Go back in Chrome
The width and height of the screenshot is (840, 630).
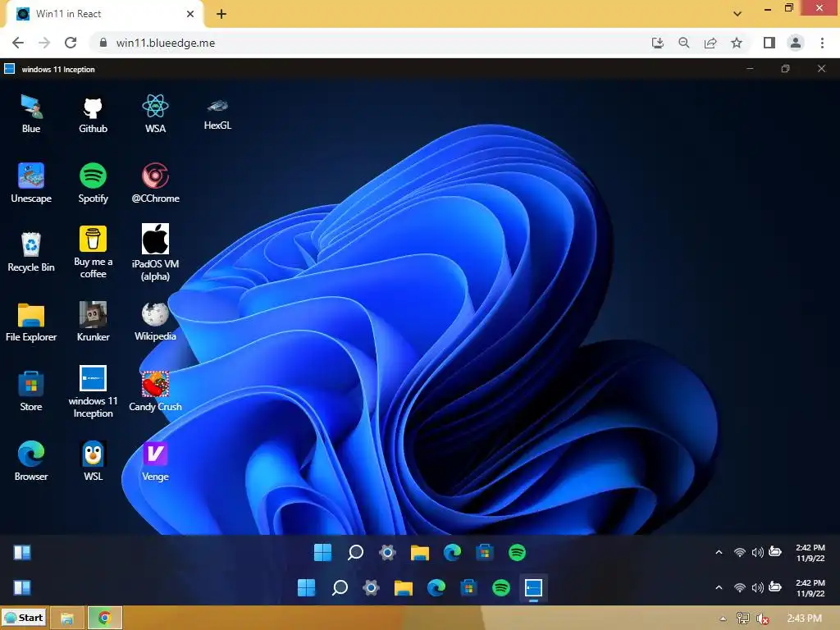click(x=18, y=43)
